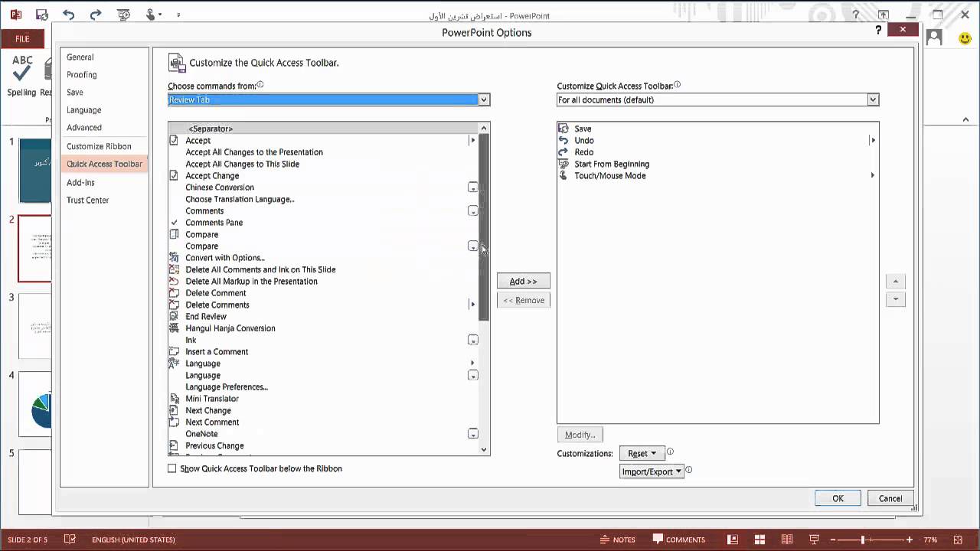Open the Add-Ins options category

80,183
